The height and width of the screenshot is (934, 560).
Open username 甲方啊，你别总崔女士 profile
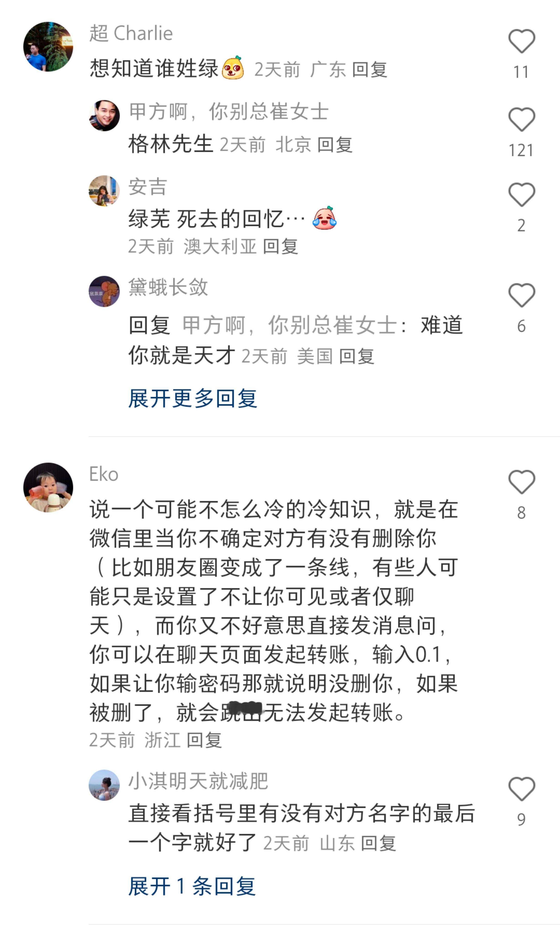click(x=229, y=112)
